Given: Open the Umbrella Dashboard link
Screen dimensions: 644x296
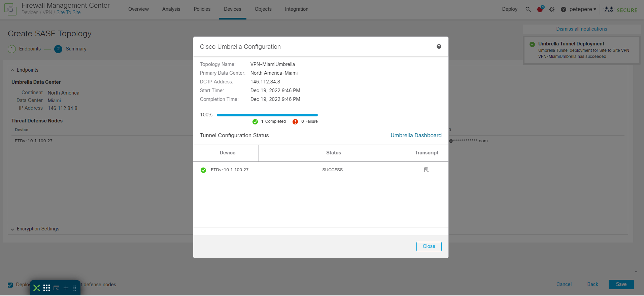Looking at the screenshot, I should tap(416, 135).
